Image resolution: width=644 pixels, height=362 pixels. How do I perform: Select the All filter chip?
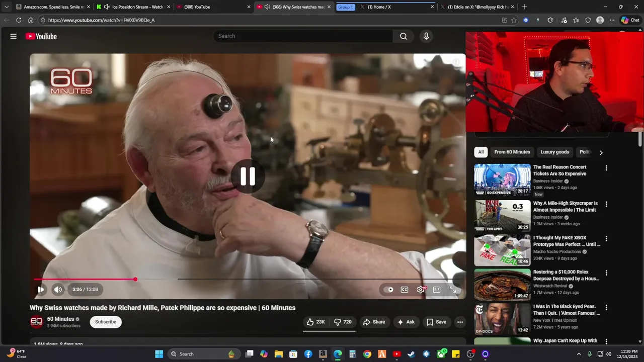tap(481, 152)
